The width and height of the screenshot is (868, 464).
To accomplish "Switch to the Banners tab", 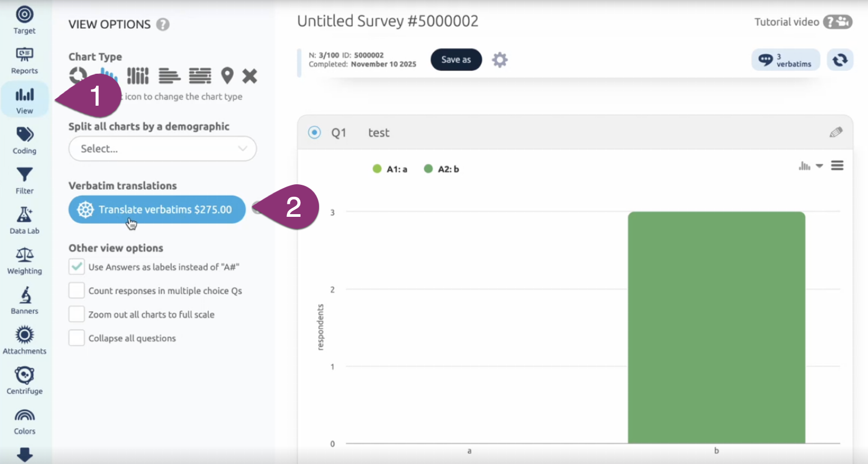I will 24,301.
